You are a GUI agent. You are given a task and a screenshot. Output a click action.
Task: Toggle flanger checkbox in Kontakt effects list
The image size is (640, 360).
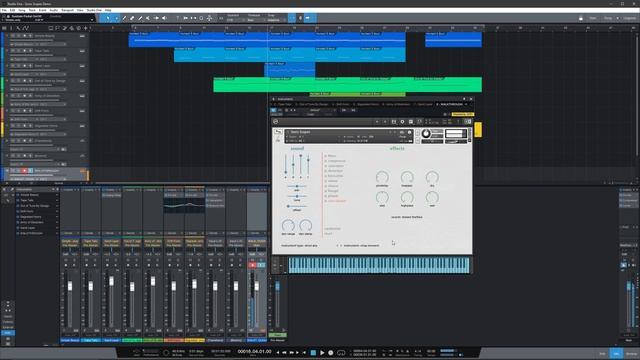click(x=326, y=191)
